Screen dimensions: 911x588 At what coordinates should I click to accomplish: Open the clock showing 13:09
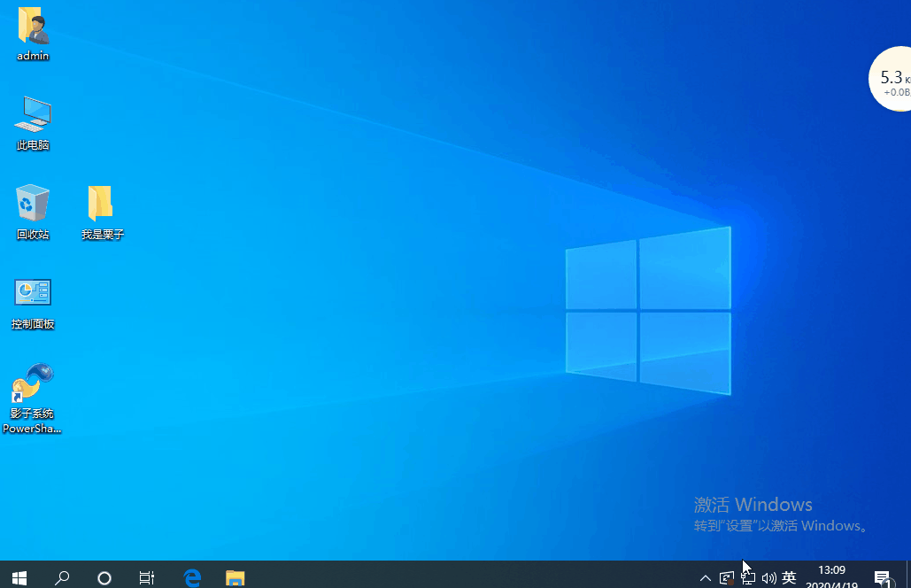831,576
